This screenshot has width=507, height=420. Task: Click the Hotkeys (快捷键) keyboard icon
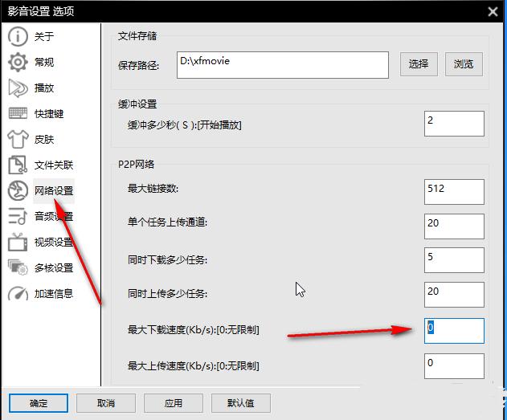18,114
